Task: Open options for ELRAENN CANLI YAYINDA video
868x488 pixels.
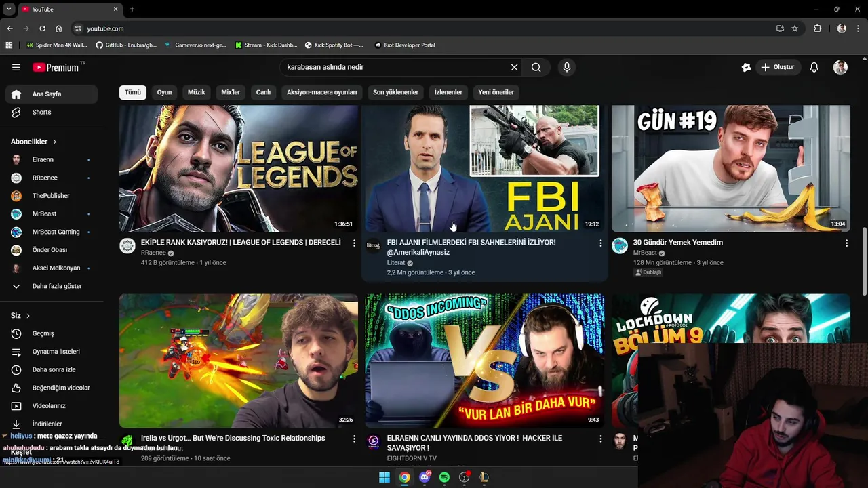Action: tap(600, 439)
